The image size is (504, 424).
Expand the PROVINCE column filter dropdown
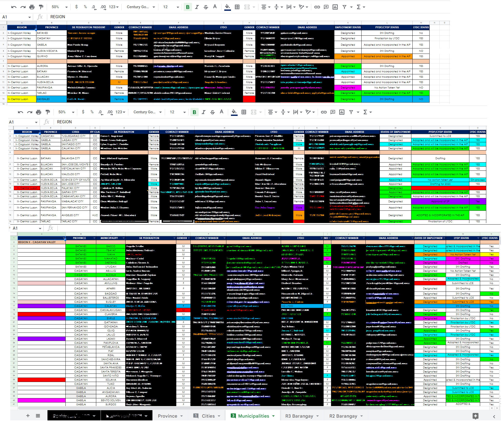click(94, 238)
